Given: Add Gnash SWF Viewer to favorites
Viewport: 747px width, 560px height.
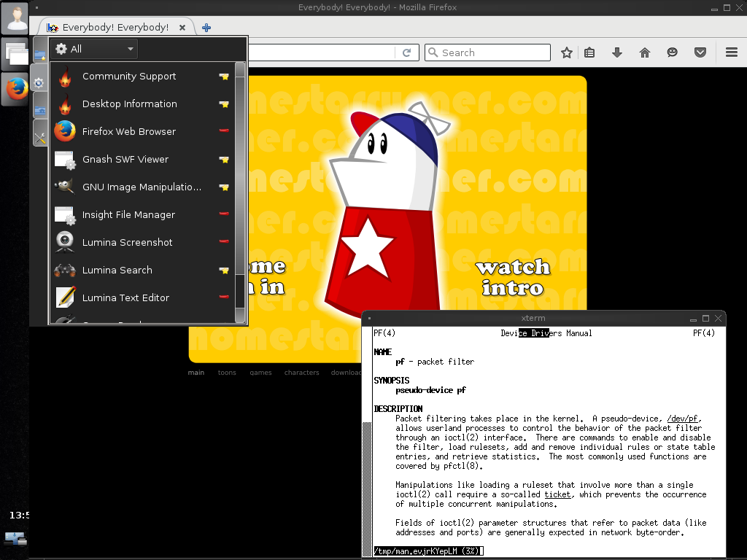Looking at the screenshot, I should pyautogui.click(x=224, y=159).
